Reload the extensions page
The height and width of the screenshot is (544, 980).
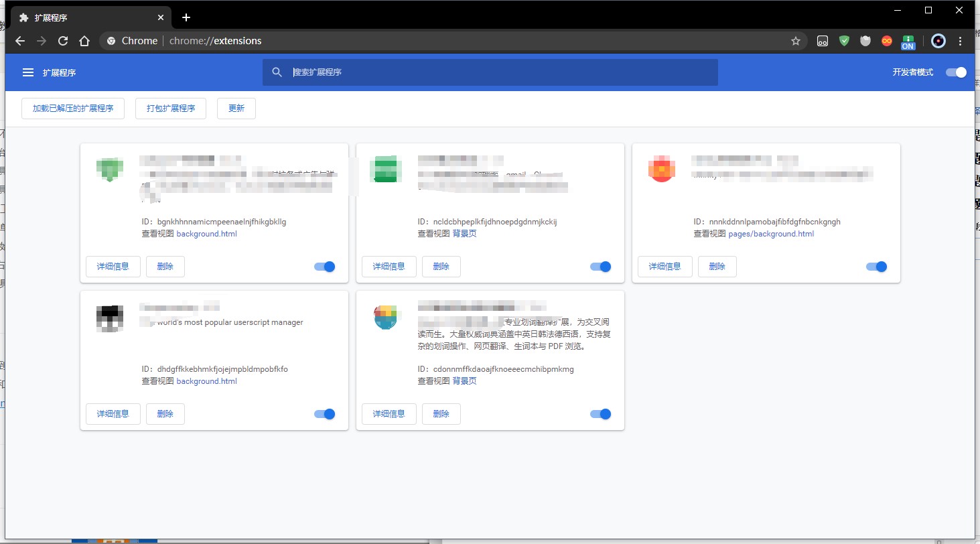(x=63, y=41)
